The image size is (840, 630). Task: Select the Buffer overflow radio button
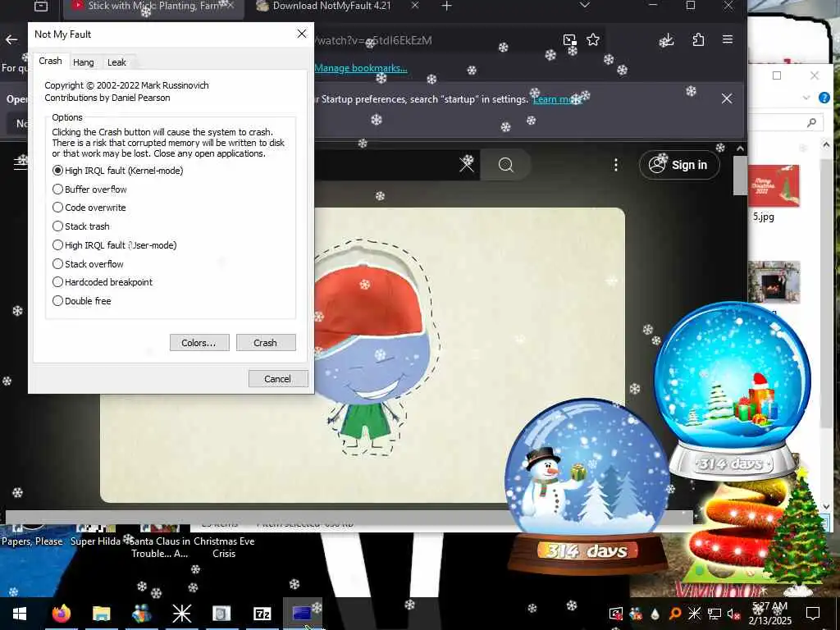click(89, 189)
